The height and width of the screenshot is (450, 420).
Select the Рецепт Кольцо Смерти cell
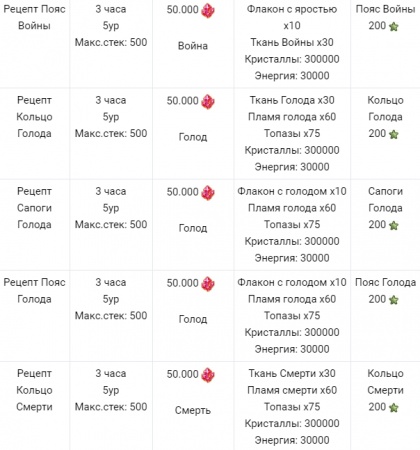pos(34,406)
